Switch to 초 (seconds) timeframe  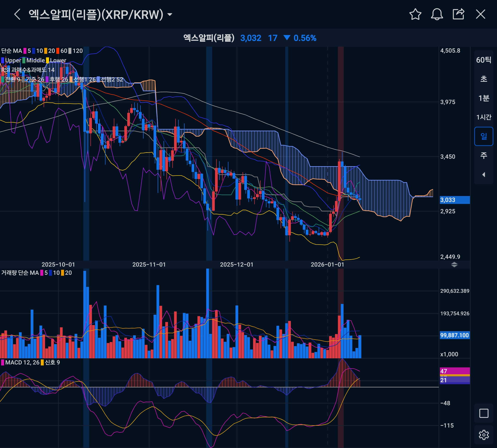484,79
